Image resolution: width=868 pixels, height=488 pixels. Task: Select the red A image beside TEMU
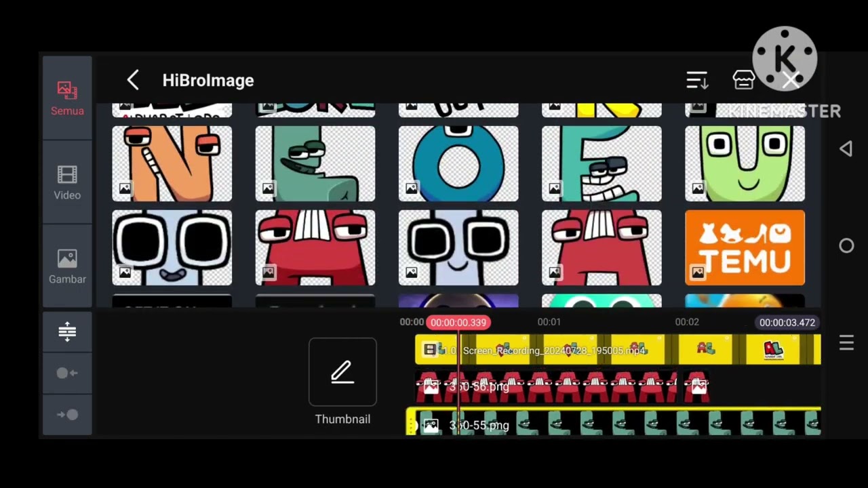pyautogui.click(x=601, y=247)
